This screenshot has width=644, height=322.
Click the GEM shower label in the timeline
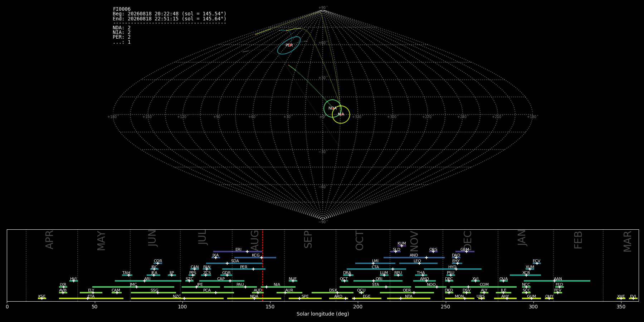[465, 250]
